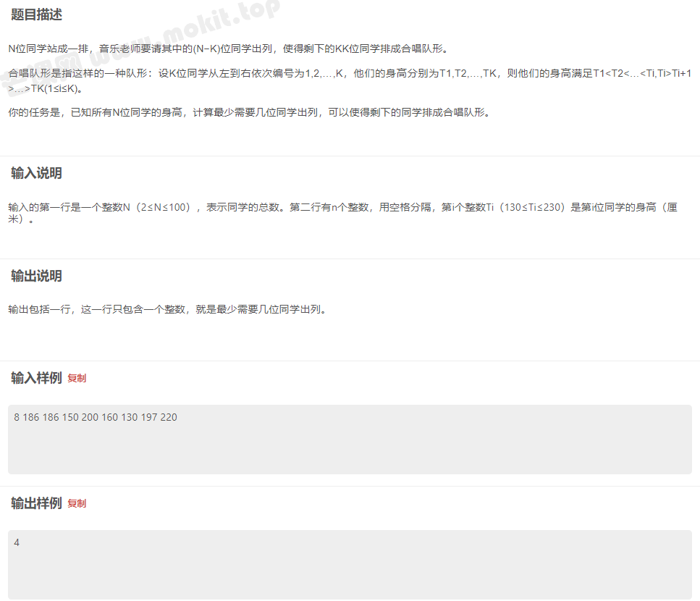Screen dimensions: 700x601
Task: Click the 输出样例 heading text
Action: pyautogui.click(x=36, y=504)
